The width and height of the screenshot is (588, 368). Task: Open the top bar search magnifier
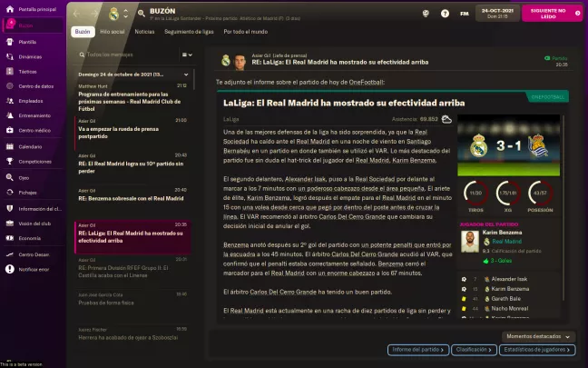142,14
